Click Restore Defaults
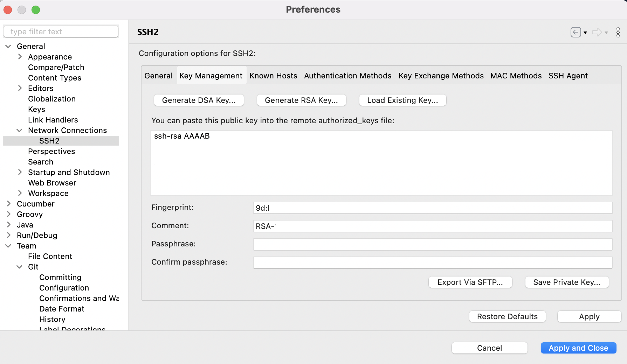 pos(507,316)
